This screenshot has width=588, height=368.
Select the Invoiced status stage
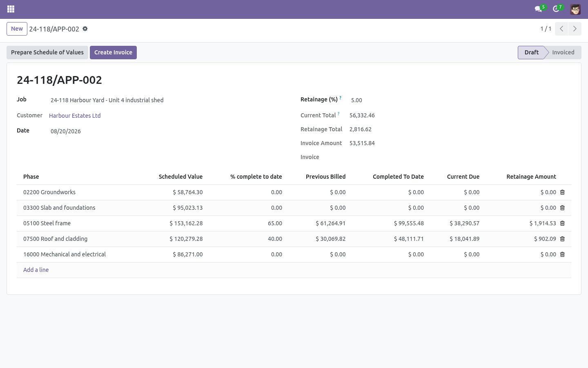click(x=563, y=52)
